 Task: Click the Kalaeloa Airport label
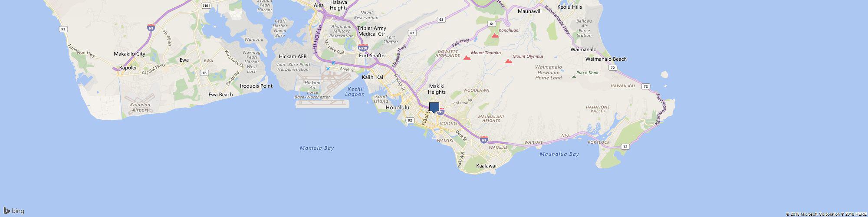click(x=140, y=107)
